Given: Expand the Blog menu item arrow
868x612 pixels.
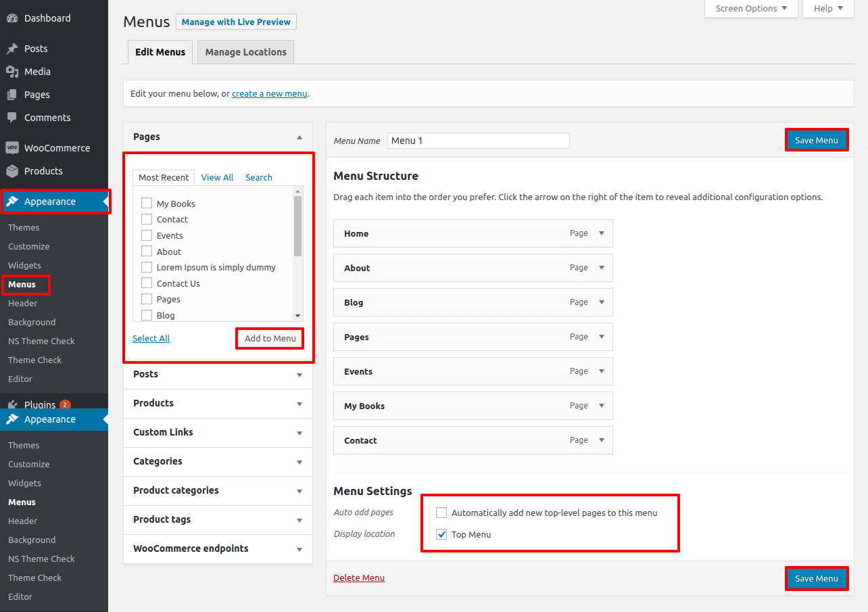Looking at the screenshot, I should click(602, 302).
